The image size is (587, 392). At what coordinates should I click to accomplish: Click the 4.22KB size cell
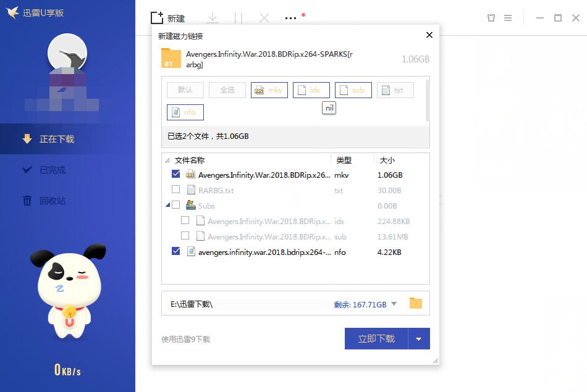pyautogui.click(x=389, y=252)
